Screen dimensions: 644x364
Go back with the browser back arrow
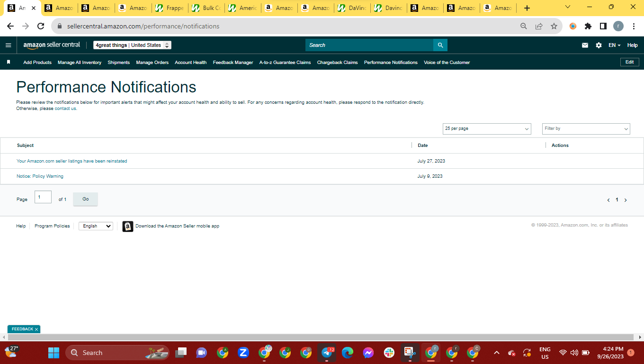(10, 26)
